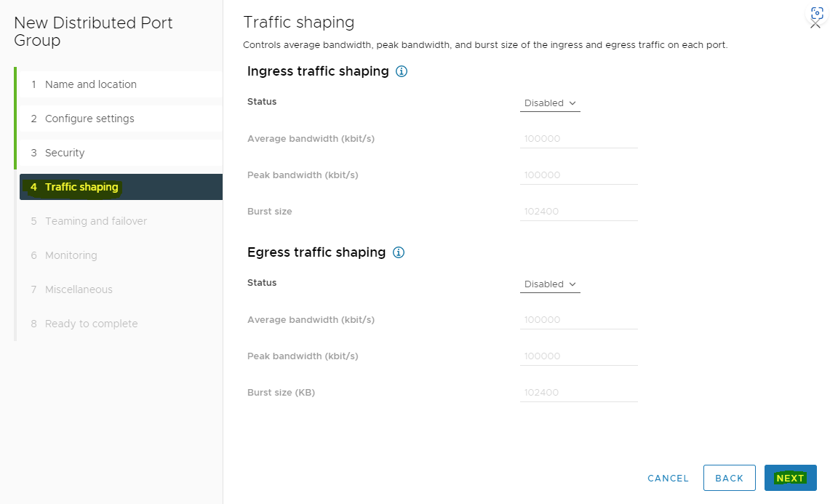Image resolution: width=830 pixels, height=504 pixels.
Task: Close the New Distributed Port Group wizard
Action: click(x=815, y=24)
